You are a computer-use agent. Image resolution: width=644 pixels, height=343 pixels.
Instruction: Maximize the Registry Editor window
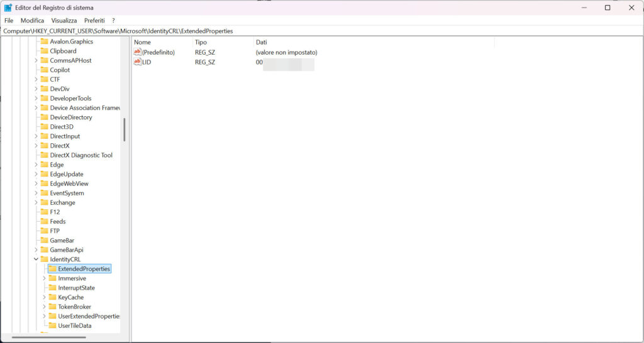608,8
